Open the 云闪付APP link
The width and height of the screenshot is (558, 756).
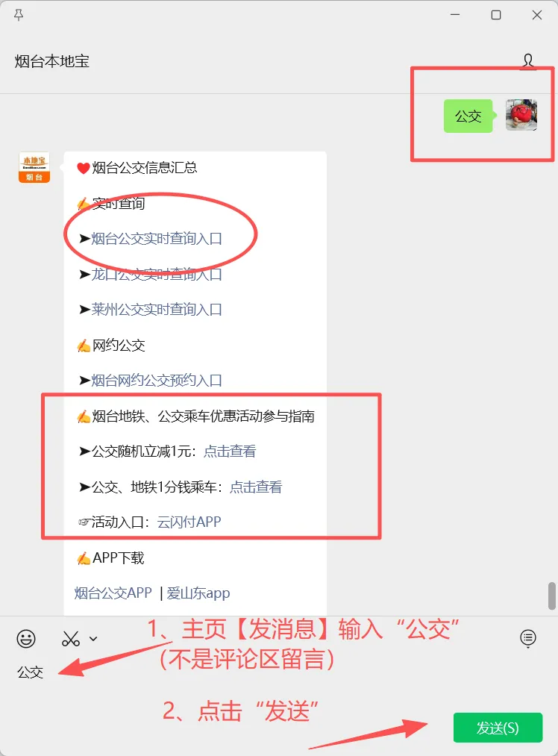click(x=189, y=522)
